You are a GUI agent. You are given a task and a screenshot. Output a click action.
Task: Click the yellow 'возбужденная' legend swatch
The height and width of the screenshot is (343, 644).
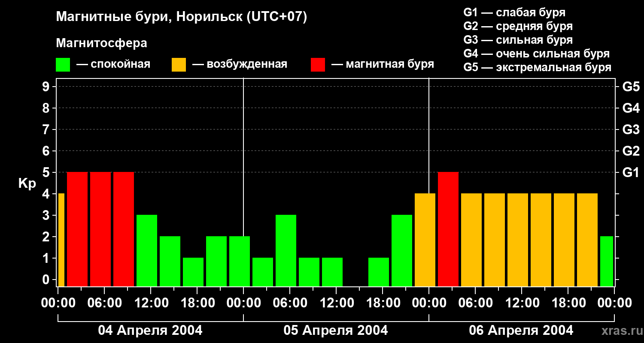coord(179,65)
